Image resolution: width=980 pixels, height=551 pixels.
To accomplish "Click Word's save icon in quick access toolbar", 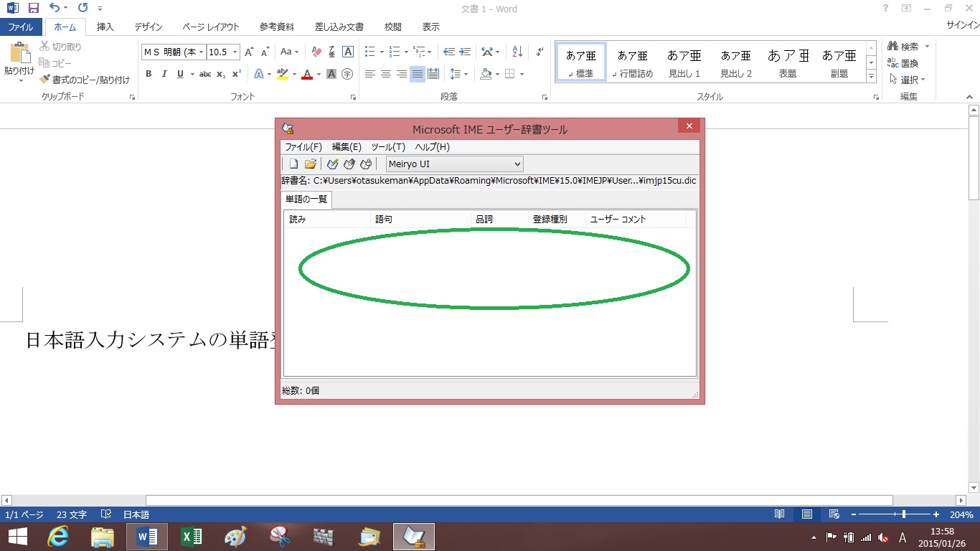I will pos(33,9).
